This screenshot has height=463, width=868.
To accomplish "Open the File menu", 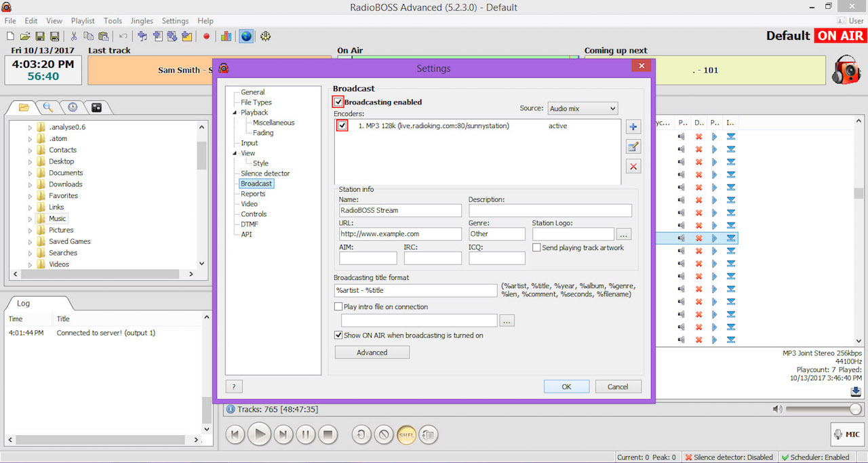I will pos(10,21).
